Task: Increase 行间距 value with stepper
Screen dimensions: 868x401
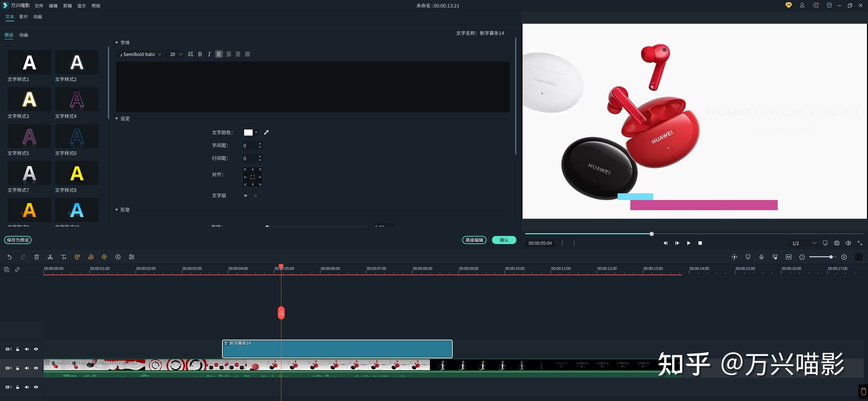Action: (x=260, y=157)
